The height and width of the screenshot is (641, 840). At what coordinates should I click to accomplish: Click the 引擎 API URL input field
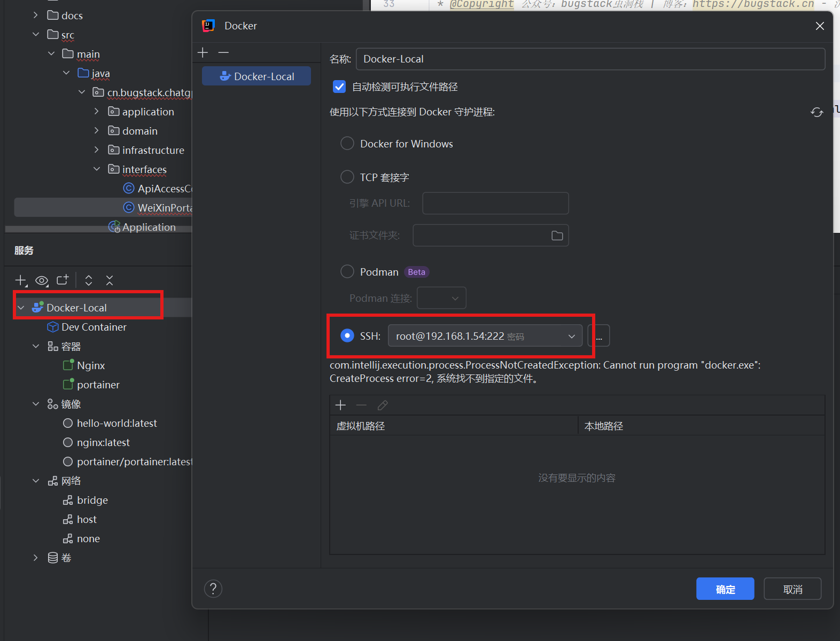coord(495,203)
